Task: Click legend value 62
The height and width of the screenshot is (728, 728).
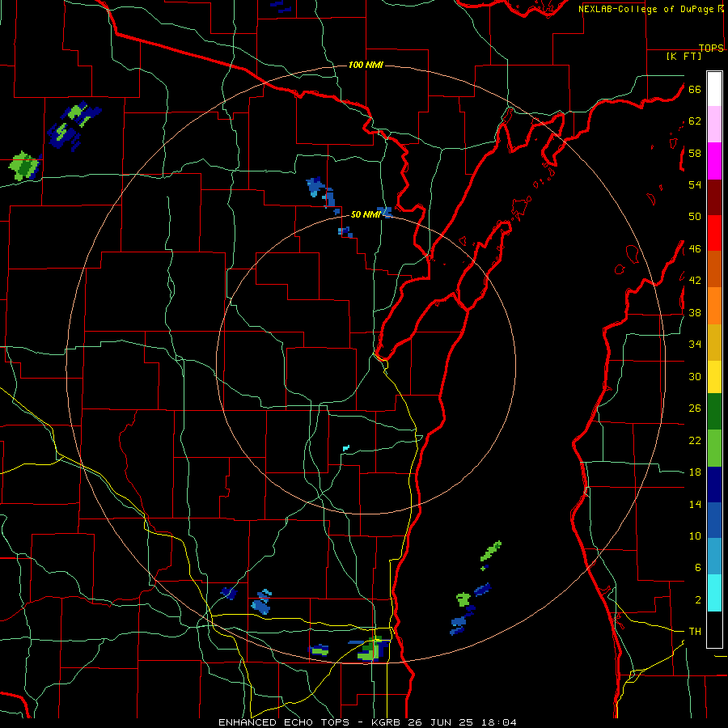Action: coord(695,121)
